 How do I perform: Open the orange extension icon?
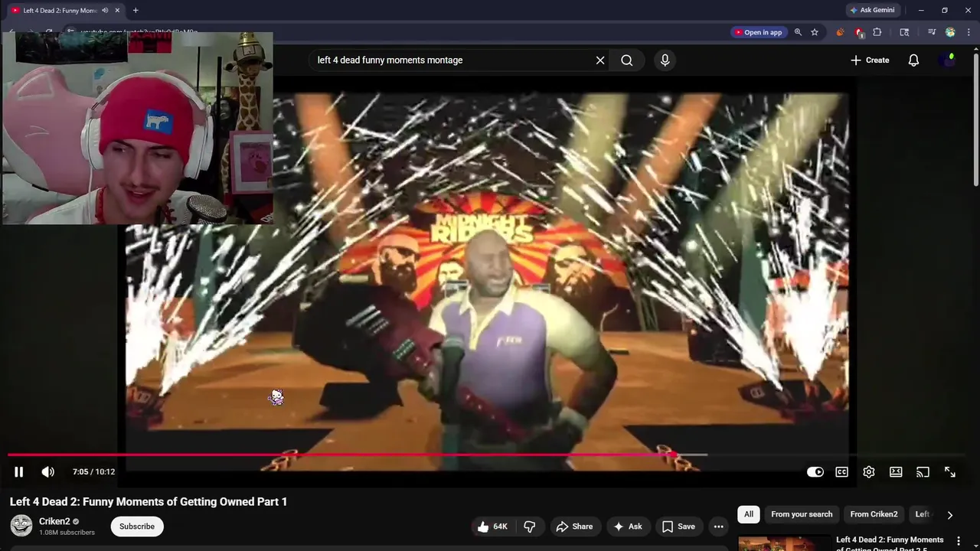[840, 32]
